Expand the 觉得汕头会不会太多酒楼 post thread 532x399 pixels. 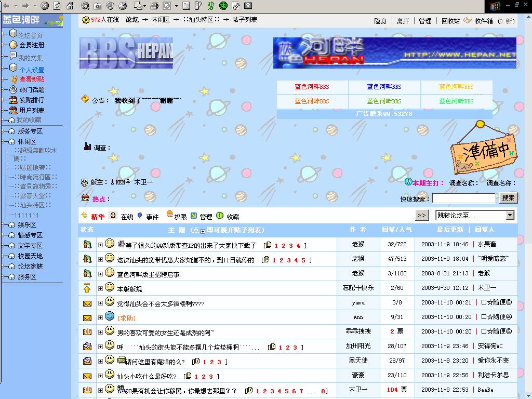coord(100,303)
